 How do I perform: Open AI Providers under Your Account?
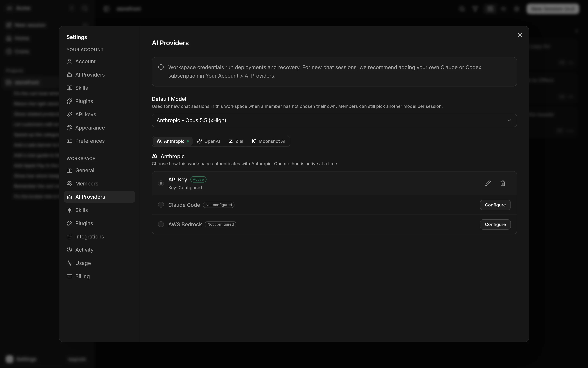coord(99,75)
